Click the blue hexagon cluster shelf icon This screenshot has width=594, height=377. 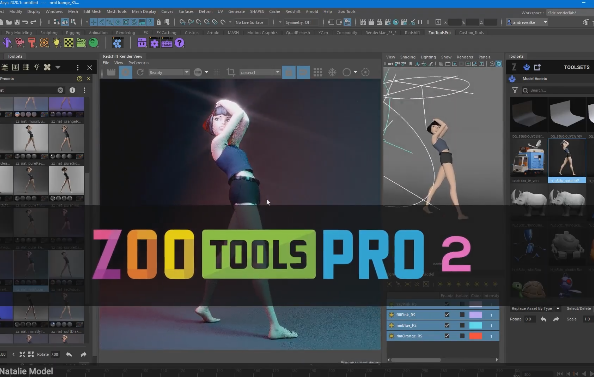tap(117, 43)
